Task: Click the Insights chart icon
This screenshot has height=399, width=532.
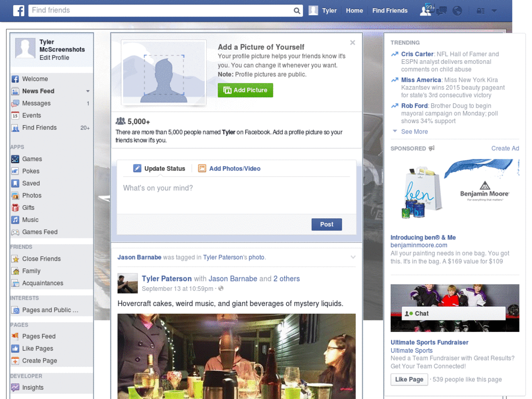Action: 15,388
